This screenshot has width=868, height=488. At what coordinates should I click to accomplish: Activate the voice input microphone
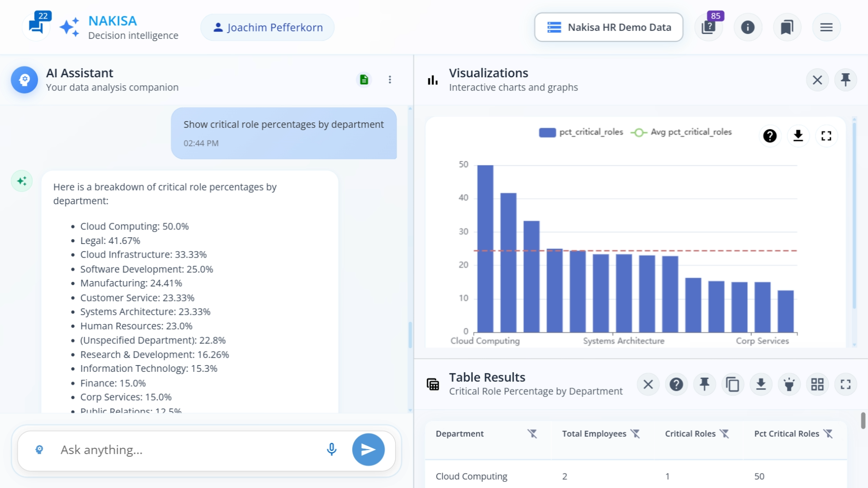[x=331, y=450]
